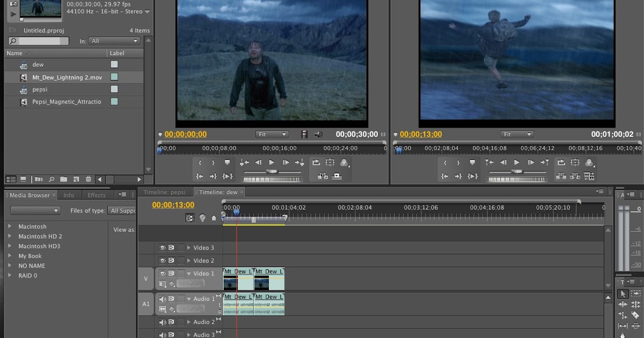This screenshot has height=338, width=644.
Task: Select the Mt_Dew_Lightning 2.mov project item
Action: click(x=67, y=77)
